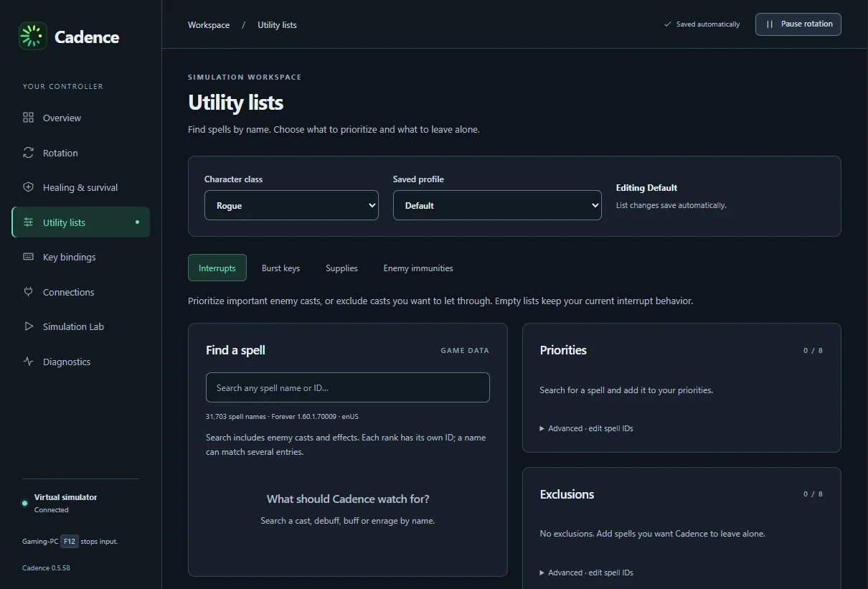Switch to the Burst keys tab
The width and height of the screenshot is (868, 589).
coord(281,268)
